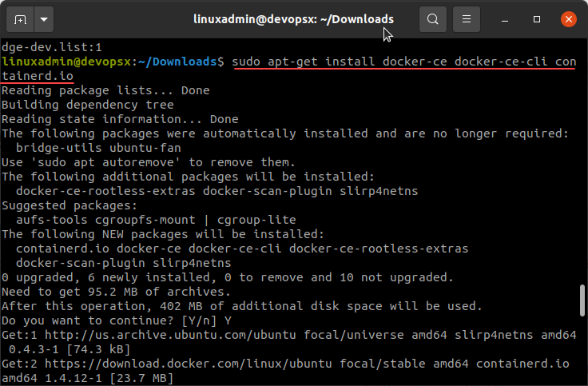Click the 'dge-dev.list:1' line
This screenshot has height=386, width=588.
52,47
